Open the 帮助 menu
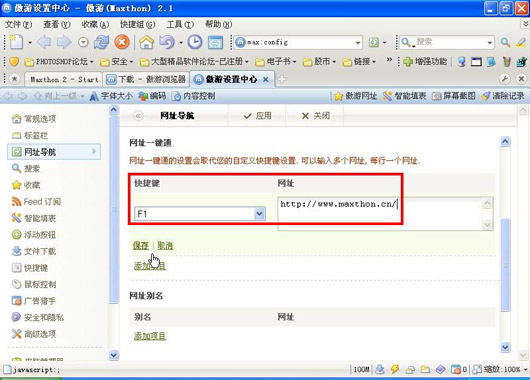The width and height of the screenshot is (530, 380). (219, 24)
